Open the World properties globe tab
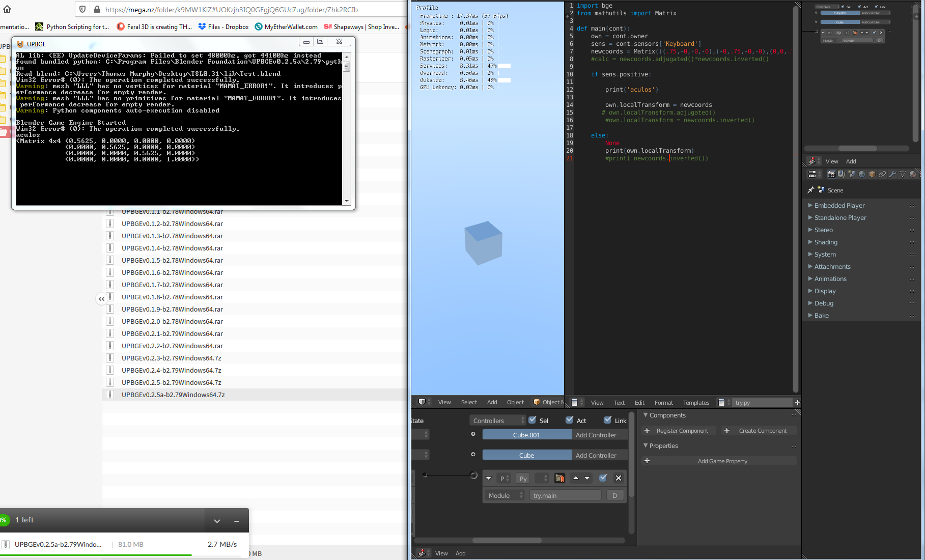925x560 pixels. (x=862, y=174)
